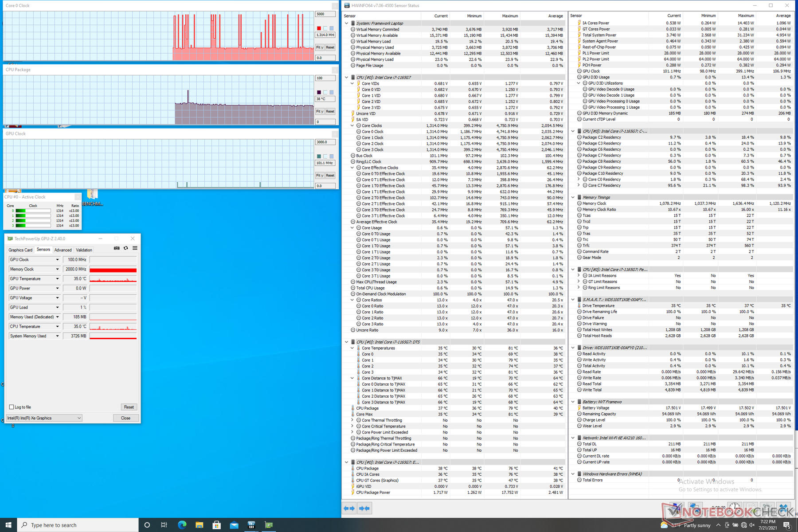This screenshot has width=798, height=532.
Task: Open the GPU Power sensor dropdown
Action: [x=57, y=288]
